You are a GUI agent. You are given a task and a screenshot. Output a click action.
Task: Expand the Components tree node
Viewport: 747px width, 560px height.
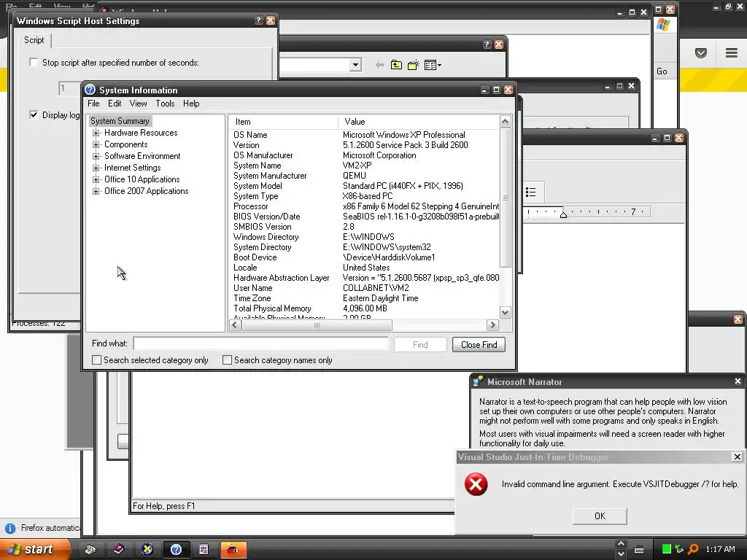(96, 145)
